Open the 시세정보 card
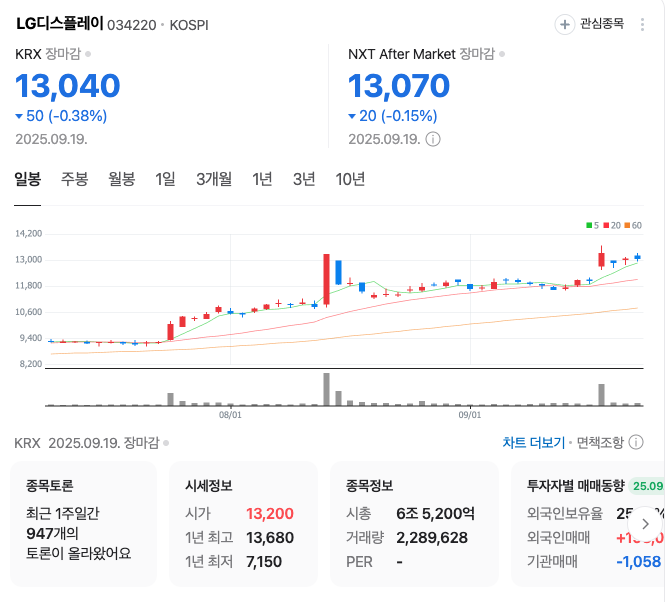This screenshot has height=602, width=667. pos(243,524)
